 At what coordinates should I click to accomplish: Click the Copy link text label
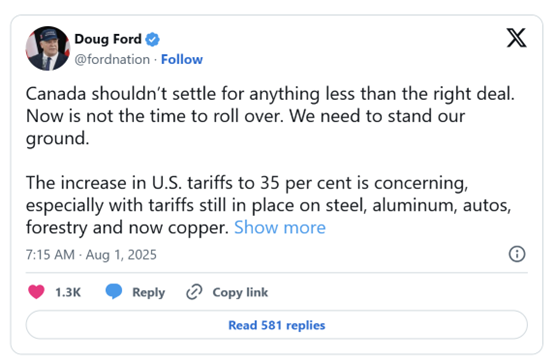pyautogui.click(x=240, y=292)
